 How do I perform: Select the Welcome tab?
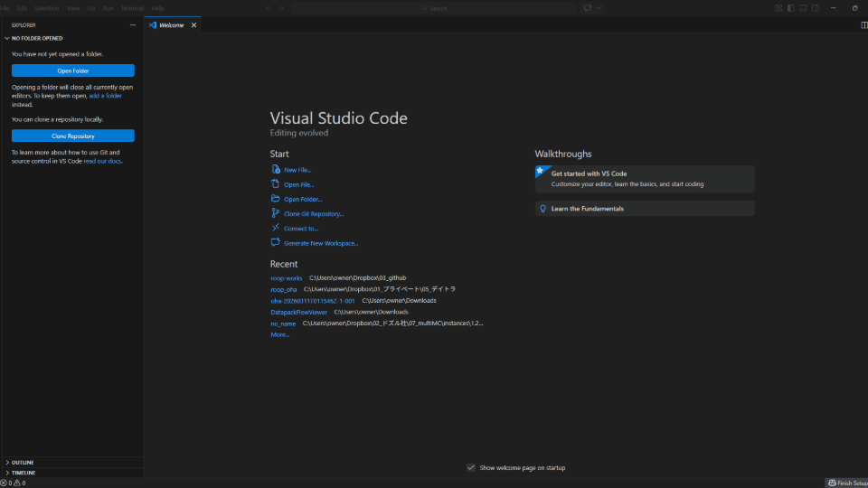click(171, 25)
